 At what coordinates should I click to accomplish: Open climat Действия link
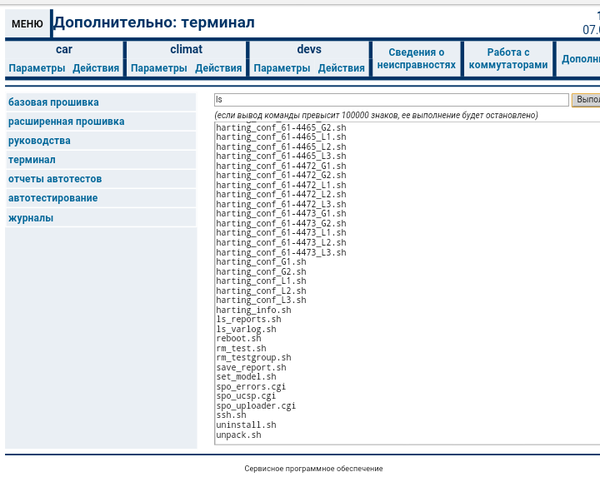[218, 68]
